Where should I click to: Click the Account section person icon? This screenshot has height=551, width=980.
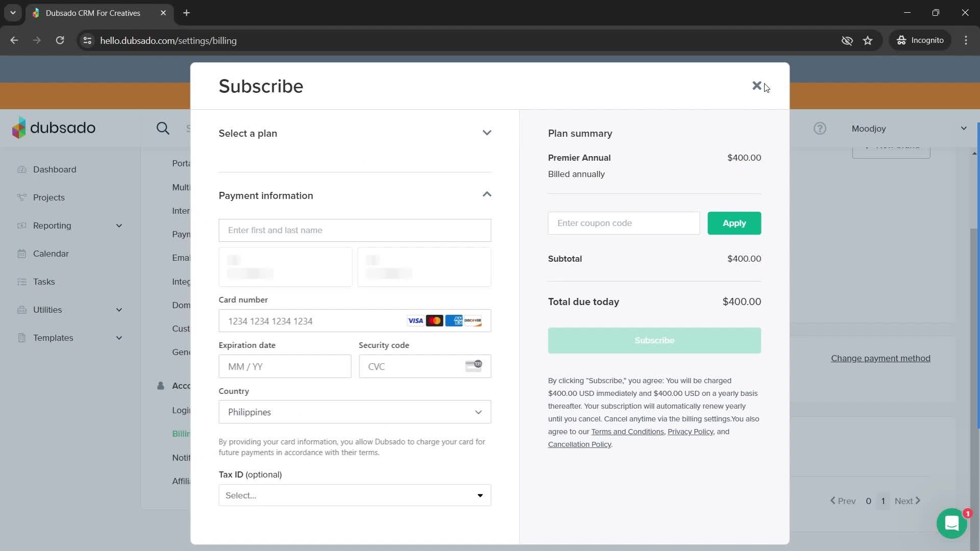tap(161, 386)
